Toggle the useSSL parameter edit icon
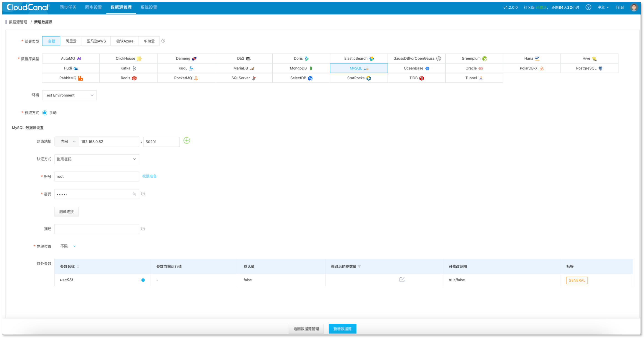 tap(402, 280)
